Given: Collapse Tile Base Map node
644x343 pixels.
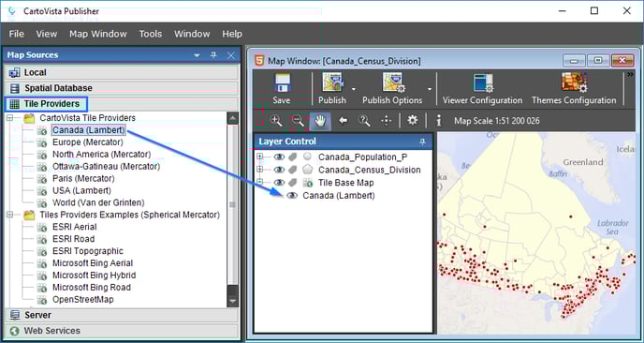Looking at the screenshot, I should pyautogui.click(x=259, y=182).
